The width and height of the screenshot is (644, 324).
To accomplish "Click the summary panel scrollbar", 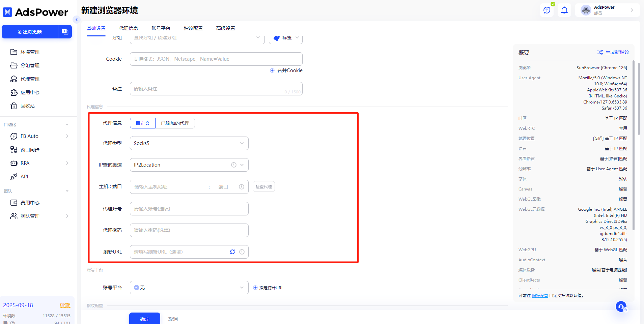I will (633, 145).
